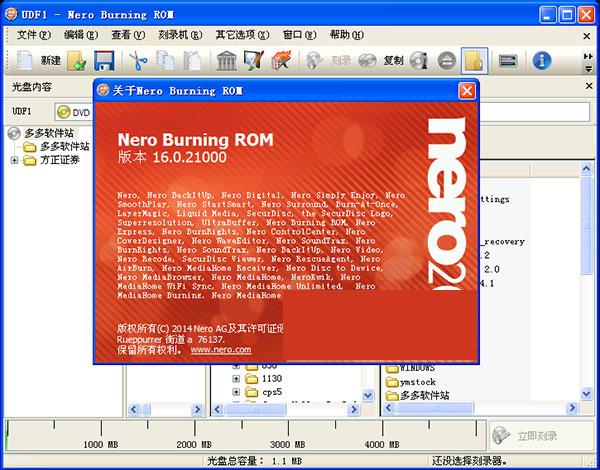Open the bank building toolbar icon
Screen dimensions: 600x470
[227, 60]
